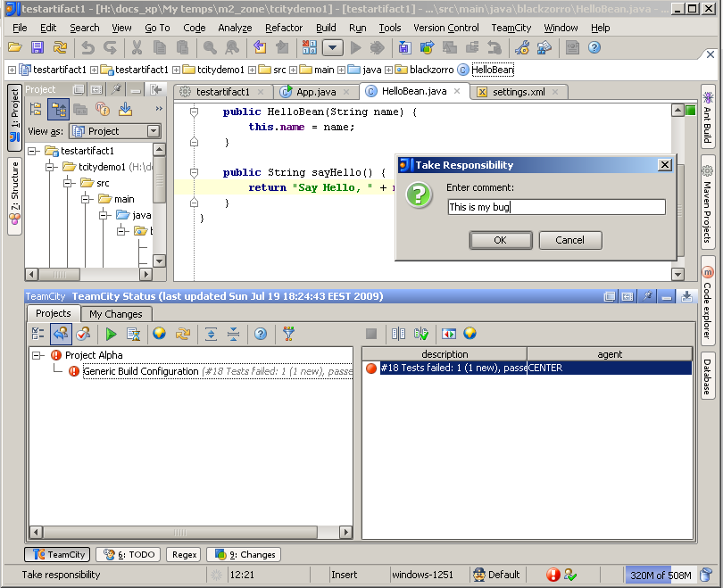Toggle the 6: TODO tool window button
Image resolution: width=723 pixels, height=588 pixels.
pyautogui.click(x=129, y=554)
